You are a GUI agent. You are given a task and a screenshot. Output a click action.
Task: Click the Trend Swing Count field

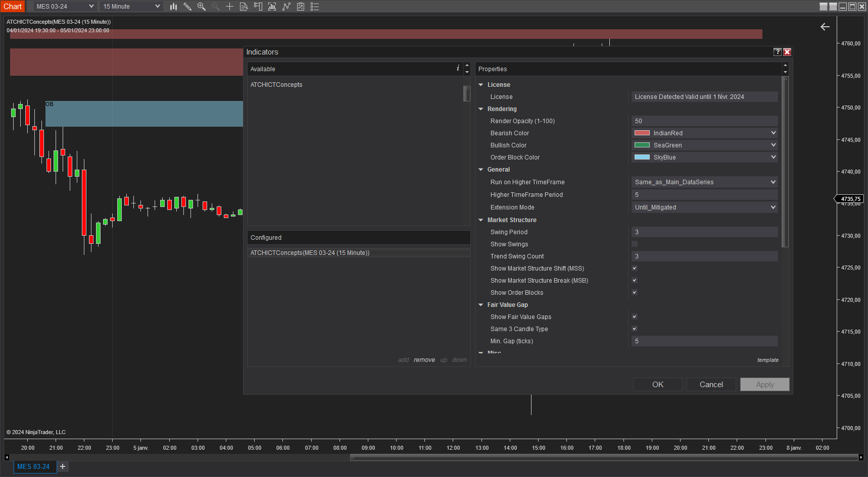(704, 256)
